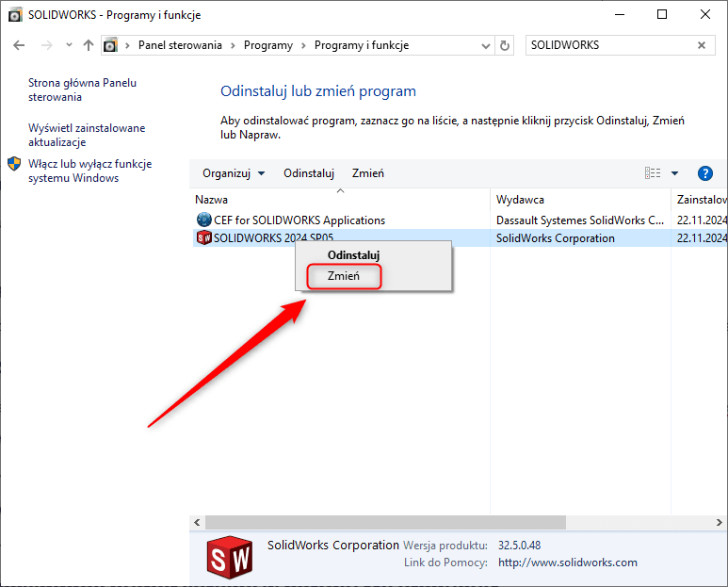
Task: Refresh the Programy i funkcje view
Action: (505, 45)
